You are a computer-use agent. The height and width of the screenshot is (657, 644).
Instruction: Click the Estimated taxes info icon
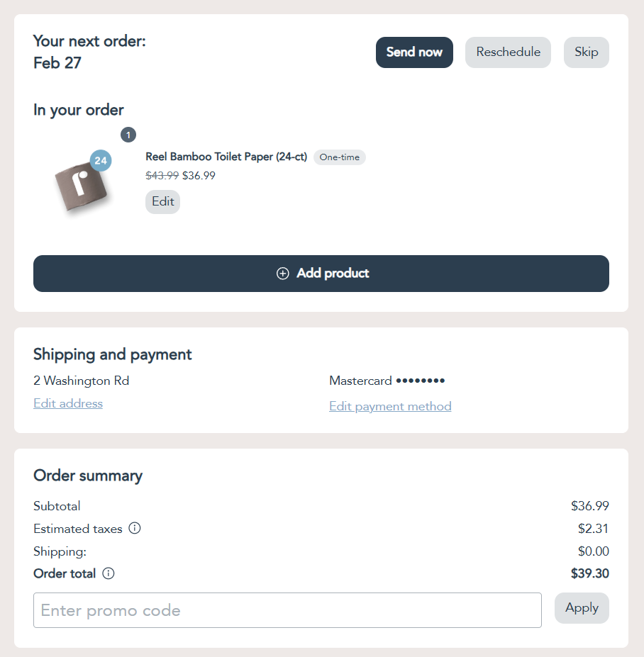tap(135, 528)
